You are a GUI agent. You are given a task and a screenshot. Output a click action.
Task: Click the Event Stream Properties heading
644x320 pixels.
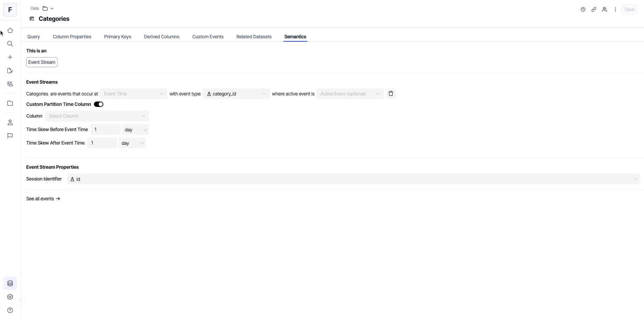pos(53,167)
